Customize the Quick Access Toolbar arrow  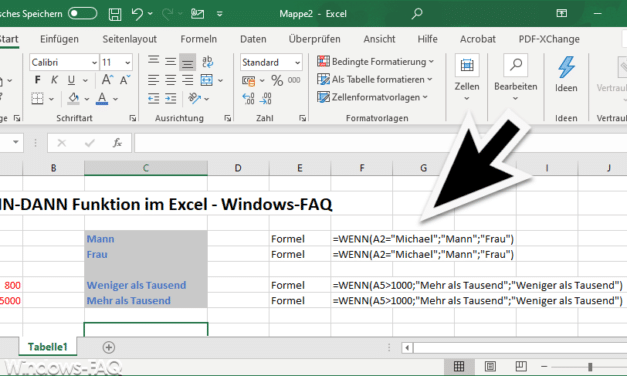pyautogui.click(x=220, y=14)
